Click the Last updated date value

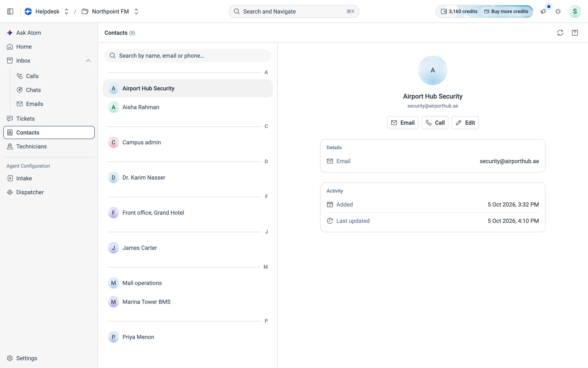click(x=513, y=221)
